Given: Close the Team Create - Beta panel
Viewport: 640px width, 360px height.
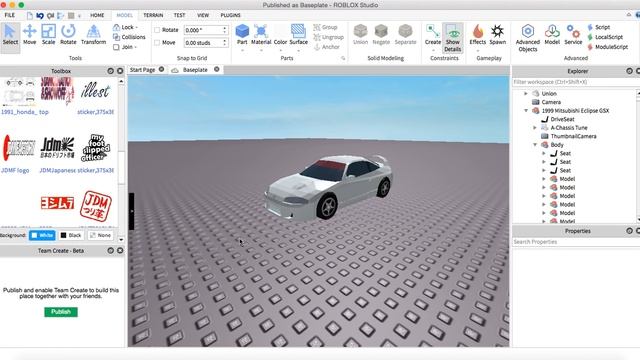Looking at the screenshot, I should (120, 251).
